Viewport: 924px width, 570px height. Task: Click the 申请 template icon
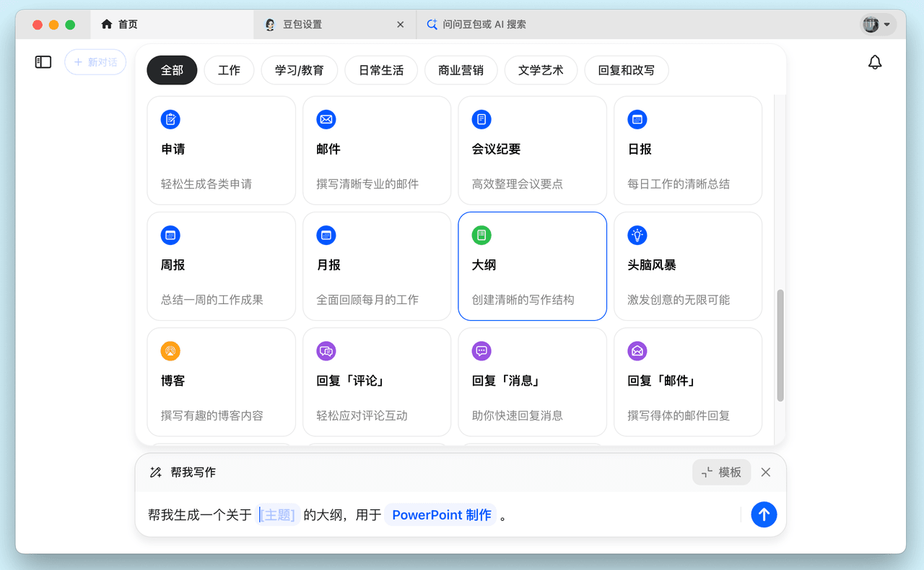(170, 120)
